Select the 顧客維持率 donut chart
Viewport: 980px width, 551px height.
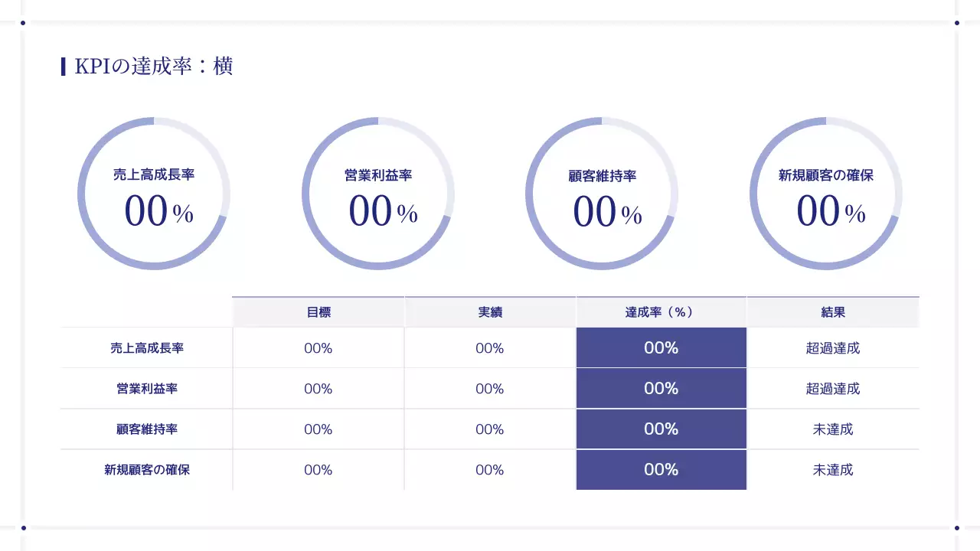pos(602,194)
